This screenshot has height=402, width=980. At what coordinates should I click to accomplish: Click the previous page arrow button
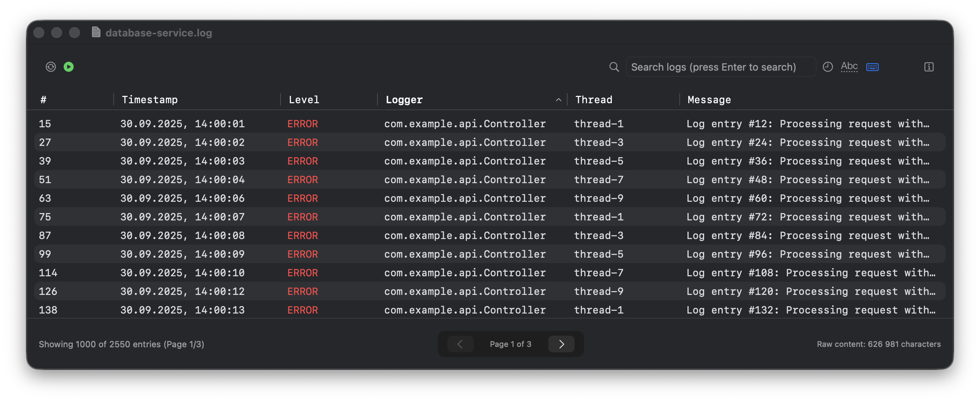click(x=460, y=344)
